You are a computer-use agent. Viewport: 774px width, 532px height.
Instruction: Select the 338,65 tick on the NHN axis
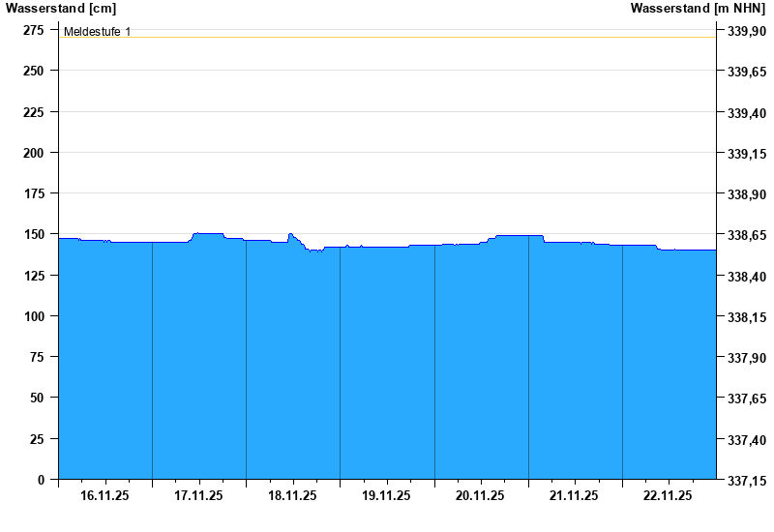point(745,235)
